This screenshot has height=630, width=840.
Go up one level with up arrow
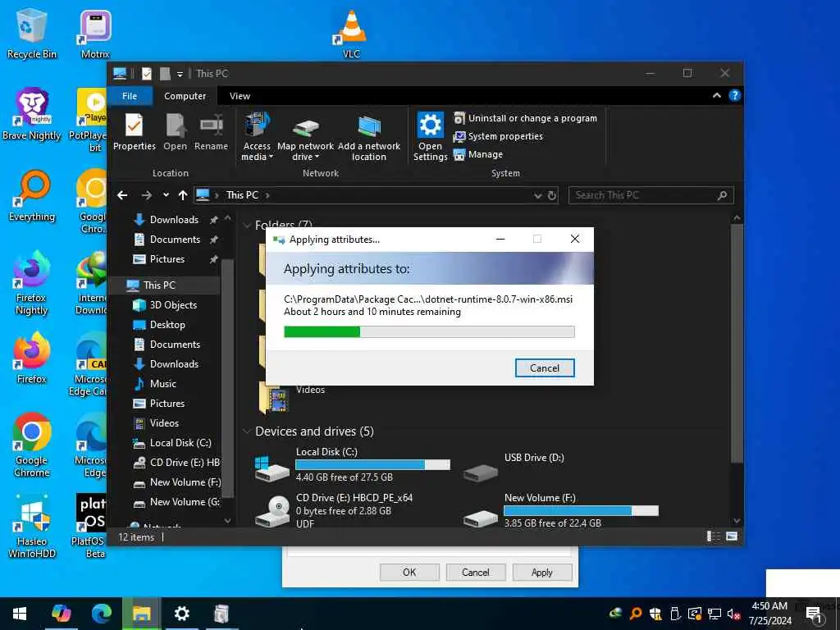tap(183, 195)
